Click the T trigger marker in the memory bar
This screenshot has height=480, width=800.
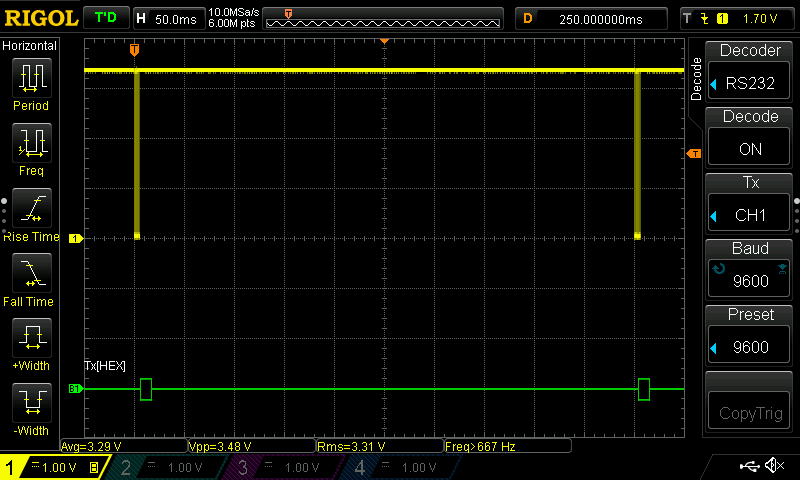[288, 14]
